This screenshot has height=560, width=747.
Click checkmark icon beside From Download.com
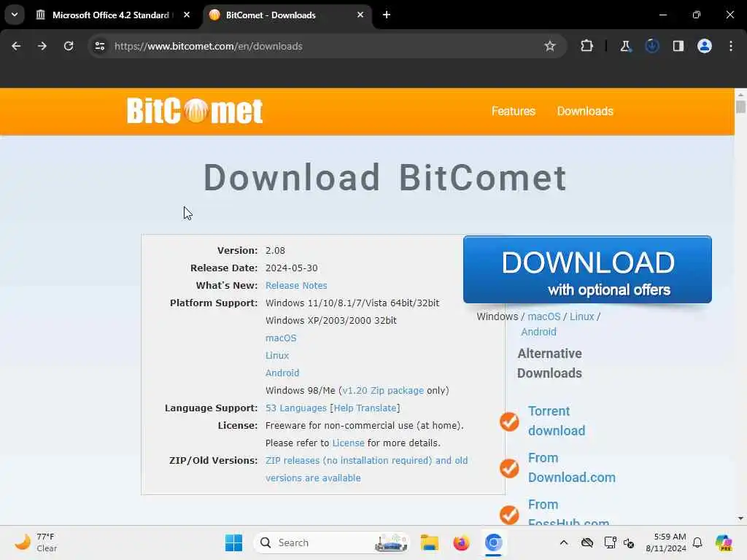pyautogui.click(x=509, y=468)
